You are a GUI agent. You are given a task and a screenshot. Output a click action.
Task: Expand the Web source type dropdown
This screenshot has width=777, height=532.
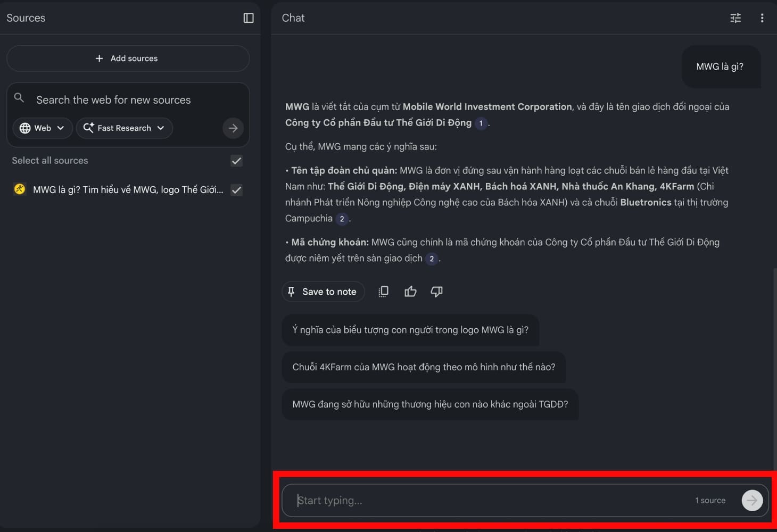click(43, 128)
